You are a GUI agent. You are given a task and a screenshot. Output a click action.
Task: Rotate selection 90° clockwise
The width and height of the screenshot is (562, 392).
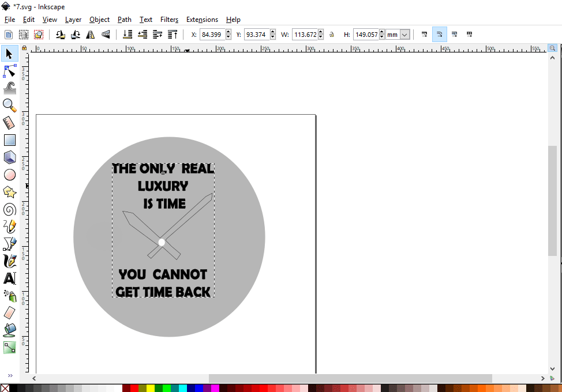tap(75, 35)
